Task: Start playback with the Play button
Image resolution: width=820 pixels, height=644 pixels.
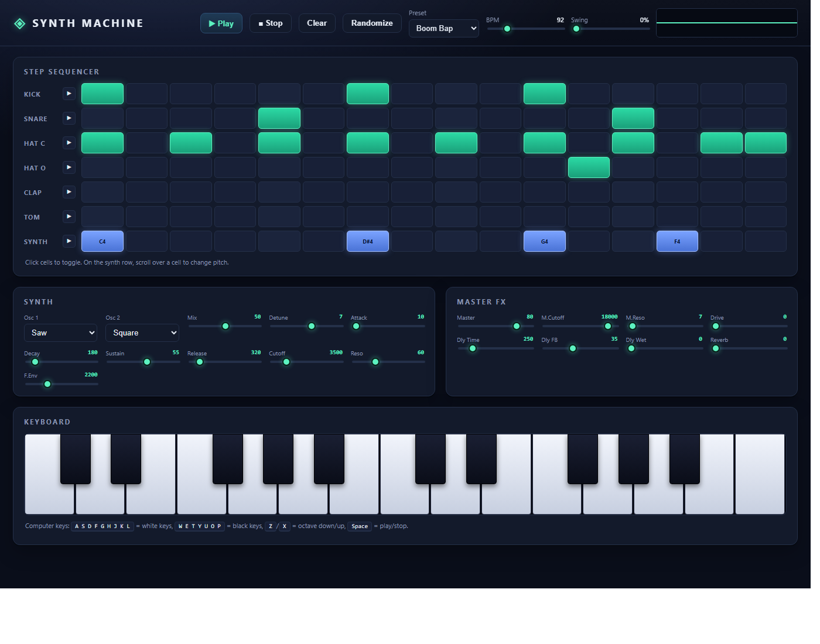Action: coord(221,23)
